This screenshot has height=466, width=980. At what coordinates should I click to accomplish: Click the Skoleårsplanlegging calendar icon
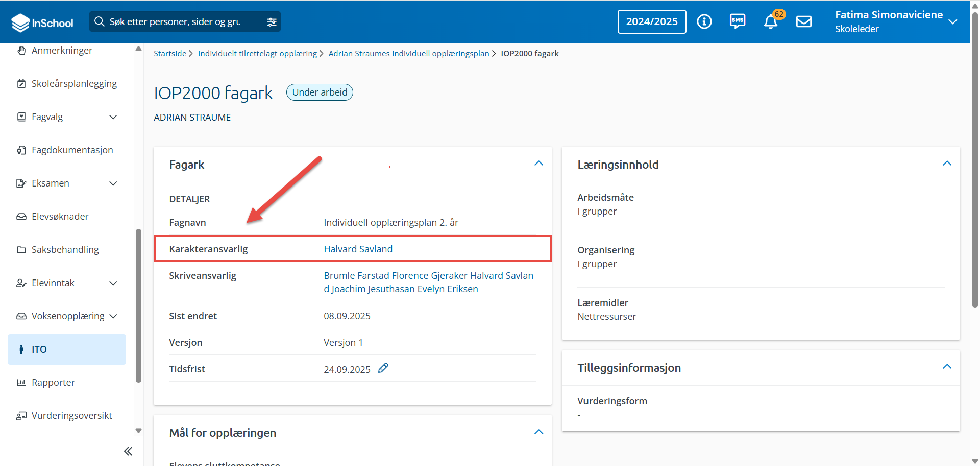[21, 83]
